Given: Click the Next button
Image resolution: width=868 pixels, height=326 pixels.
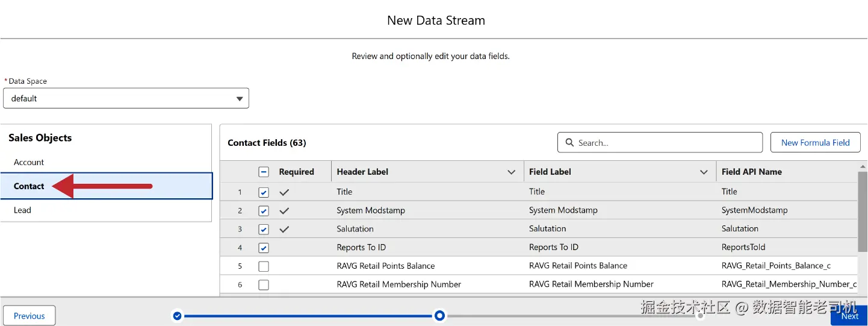Looking at the screenshot, I should pos(849,316).
